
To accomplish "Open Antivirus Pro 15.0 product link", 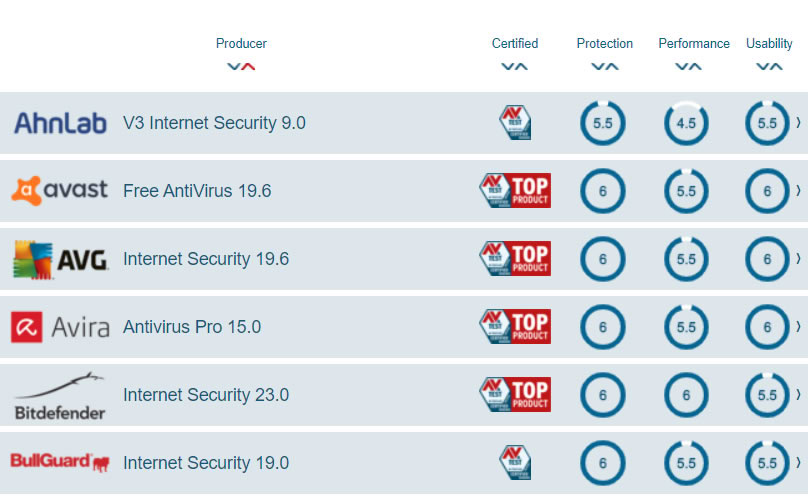I will pyautogui.click(x=192, y=327).
